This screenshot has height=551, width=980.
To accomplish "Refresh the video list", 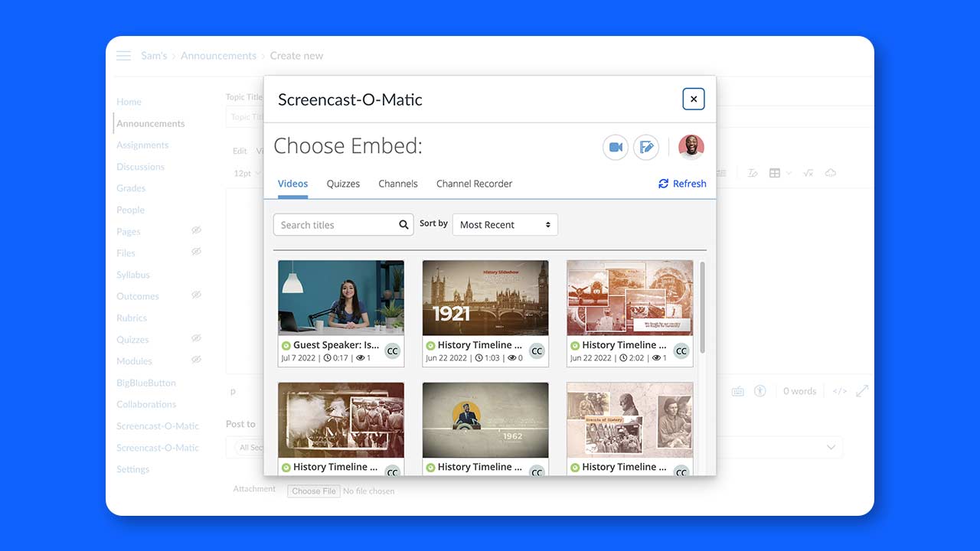I will tap(682, 184).
